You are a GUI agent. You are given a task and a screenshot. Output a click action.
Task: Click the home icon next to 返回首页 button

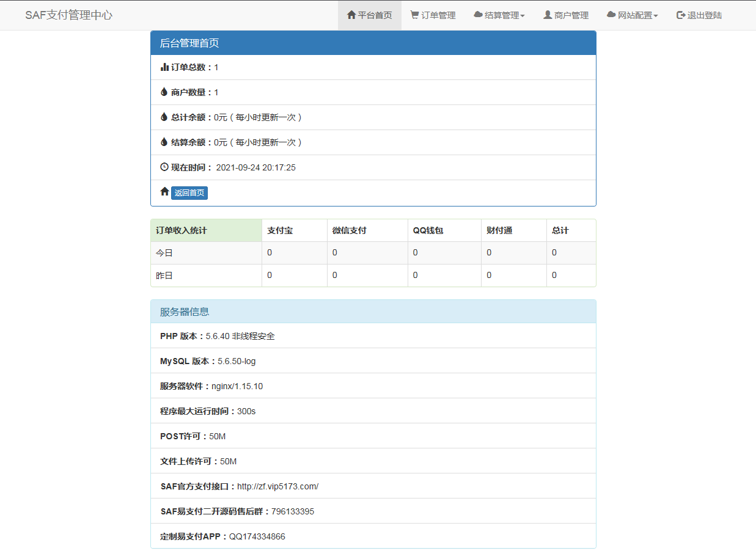[163, 191]
